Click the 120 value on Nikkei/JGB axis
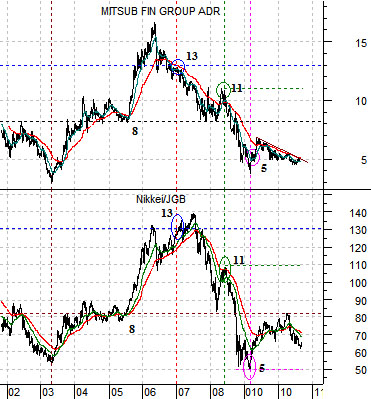The width and height of the screenshot is (371, 399). tap(357, 248)
